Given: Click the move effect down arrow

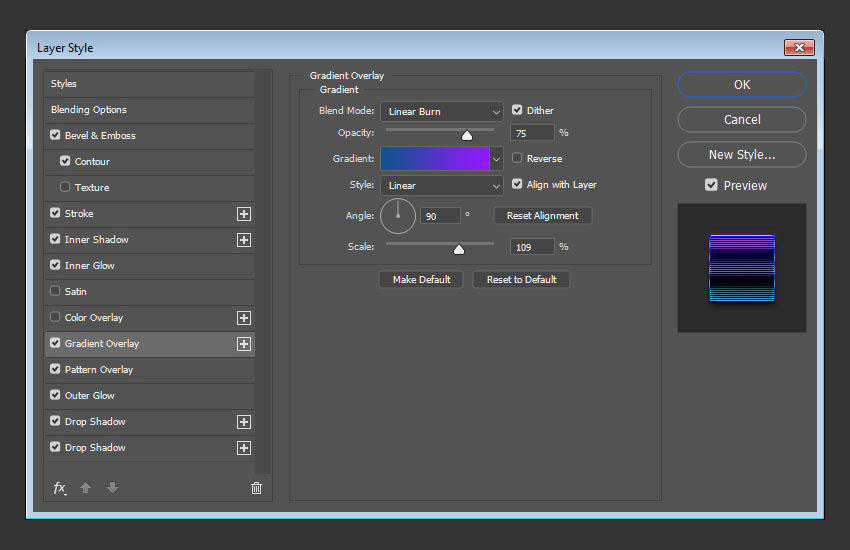Looking at the screenshot, I should [112, 488].
